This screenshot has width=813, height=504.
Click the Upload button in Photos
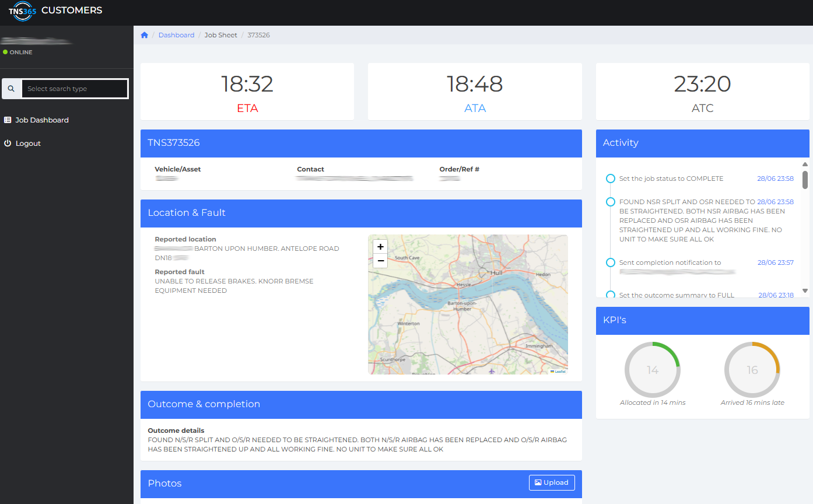point(552,482)
